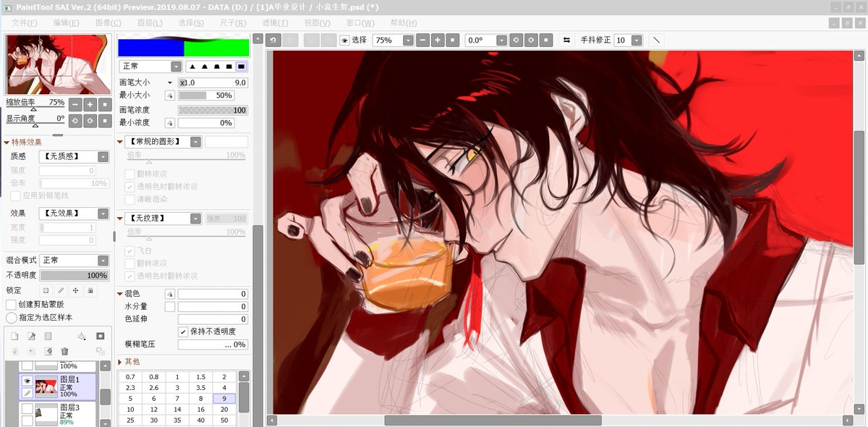Screen dimensions: 868x427
Task: Add a layer mask
Action: click(100, 337)
